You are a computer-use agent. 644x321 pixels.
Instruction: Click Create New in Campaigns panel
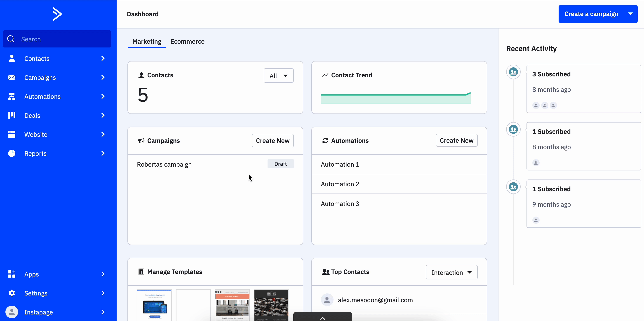click(273, 141)
